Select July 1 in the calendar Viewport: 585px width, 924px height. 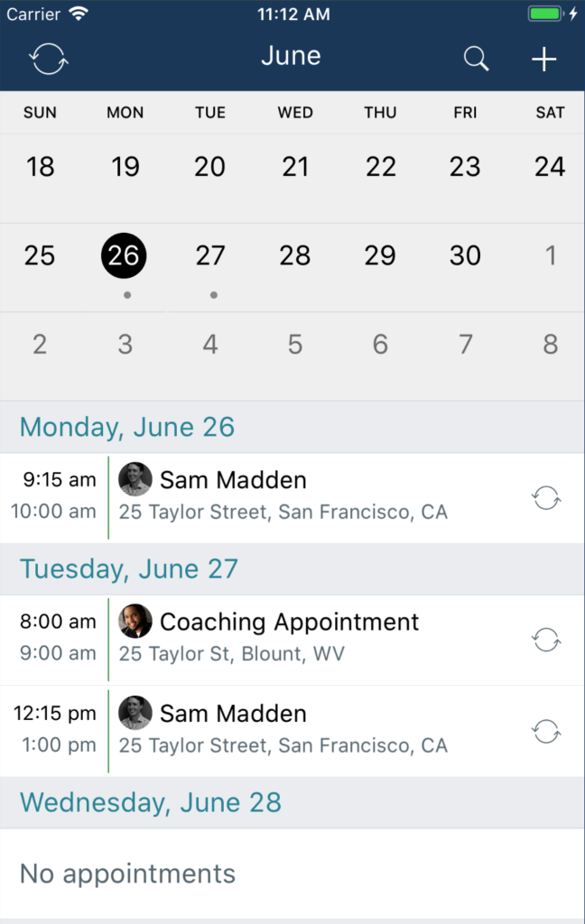550,255
